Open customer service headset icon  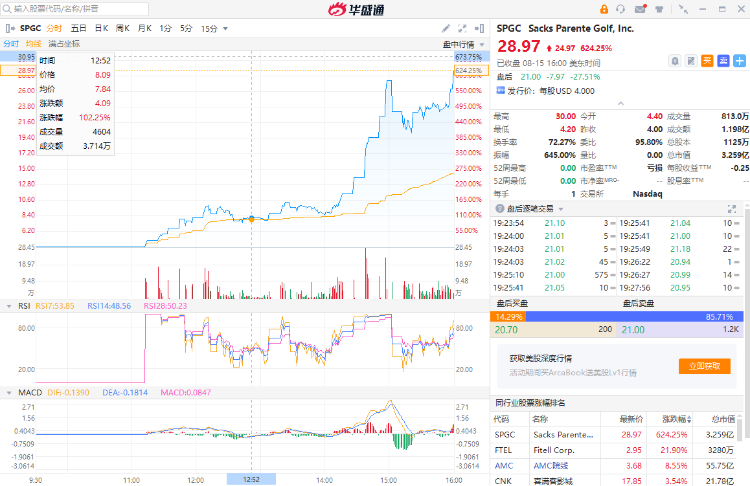click(621, 9)
